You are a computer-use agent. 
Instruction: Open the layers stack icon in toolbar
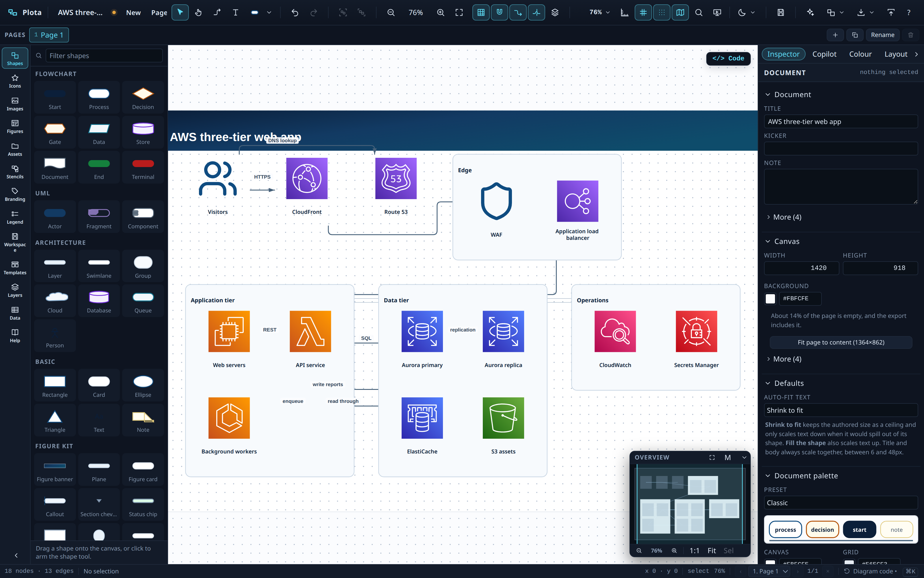(555, 13)
